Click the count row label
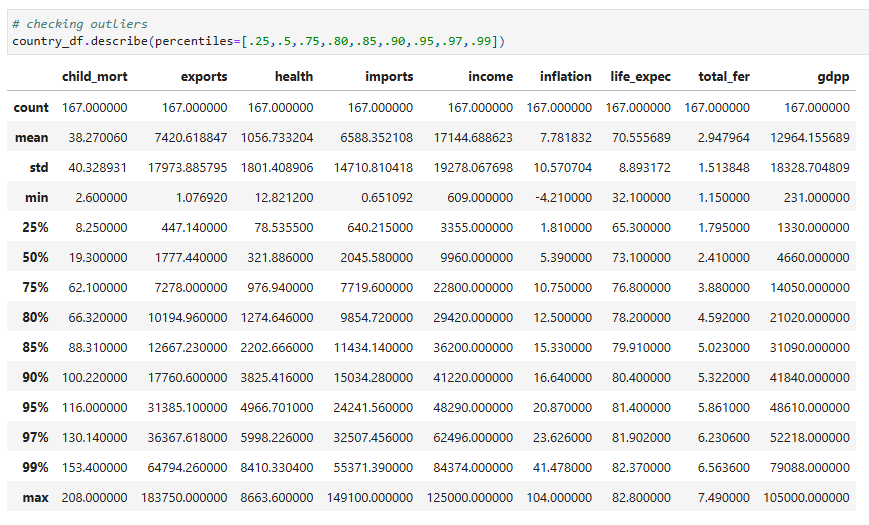The height and width of the screenshot is (525, 869). coord(31,108)
